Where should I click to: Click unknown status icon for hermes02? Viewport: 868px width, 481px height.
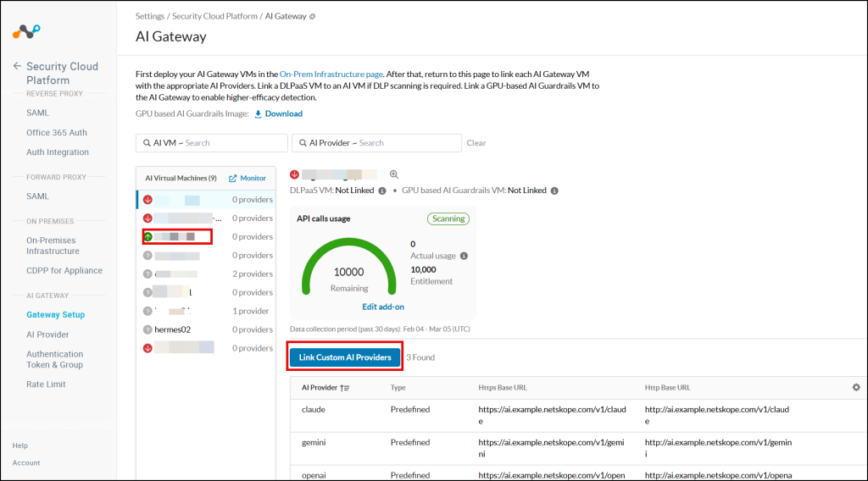pyautogui.click(x=147, y=329)
